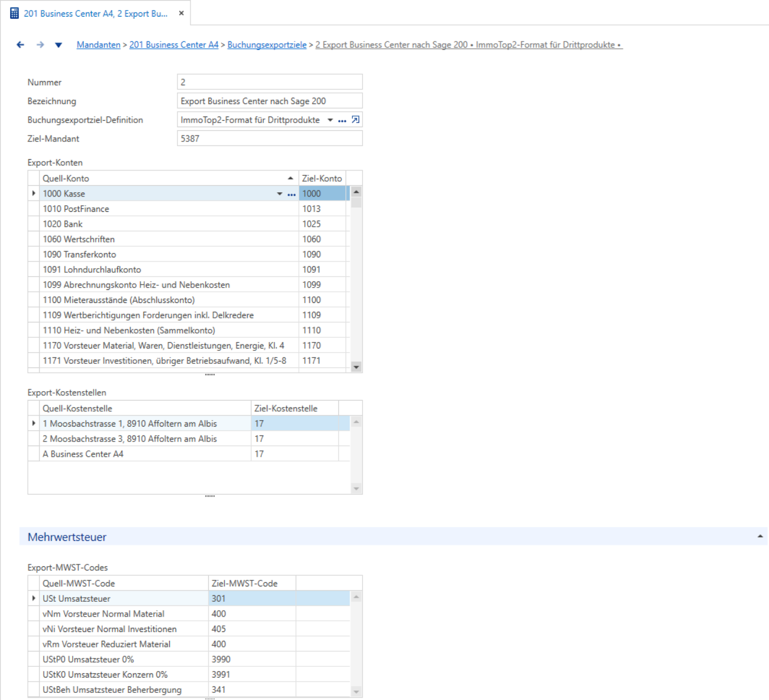The image size is (769, 700).
Task: Click the Ziel-Mandant input field
Action: [270, 139]
